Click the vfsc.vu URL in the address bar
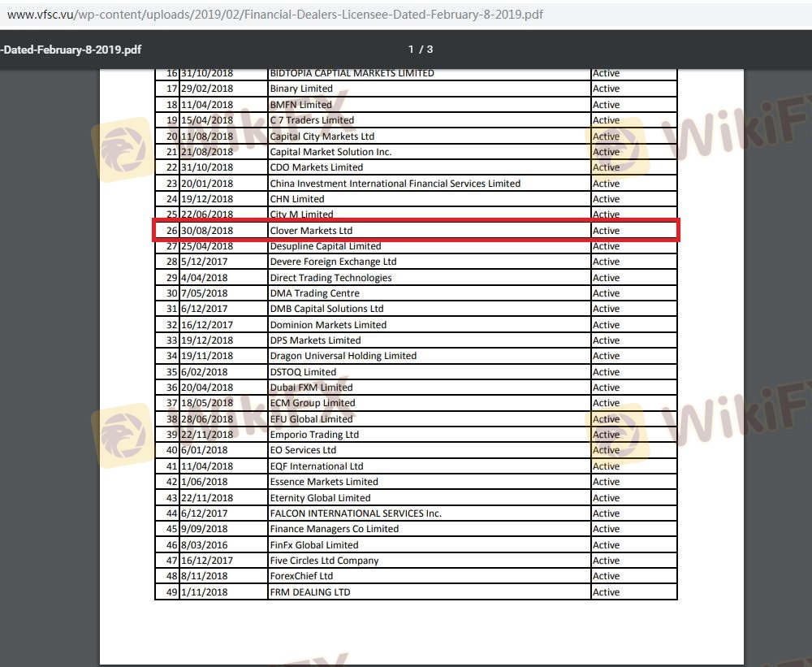812x667 pixels. tap(275, 15)
